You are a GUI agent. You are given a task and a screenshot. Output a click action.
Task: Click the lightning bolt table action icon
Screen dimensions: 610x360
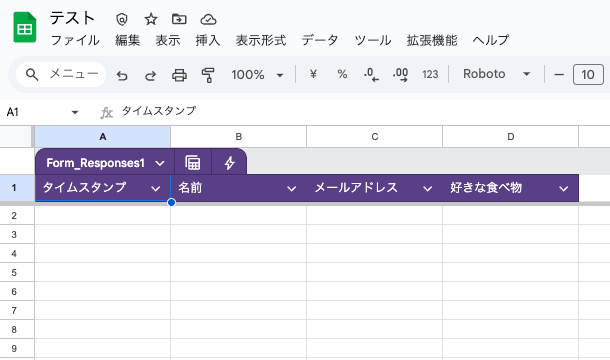pyautogui.click(x=230, y=163)
